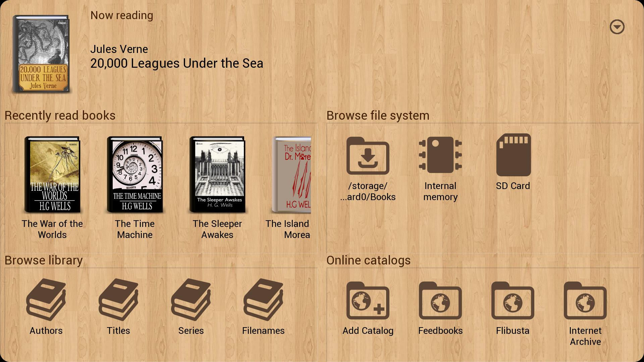Viewport: 644px width, 362px height.
Task: Open the Authors library browser
Action: click(x=46, y=307)
